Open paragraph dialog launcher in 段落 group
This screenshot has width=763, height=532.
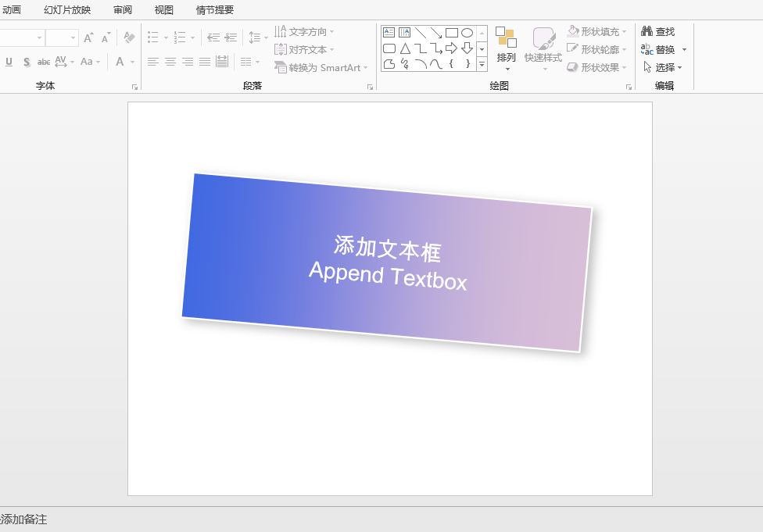pos(371,87)
